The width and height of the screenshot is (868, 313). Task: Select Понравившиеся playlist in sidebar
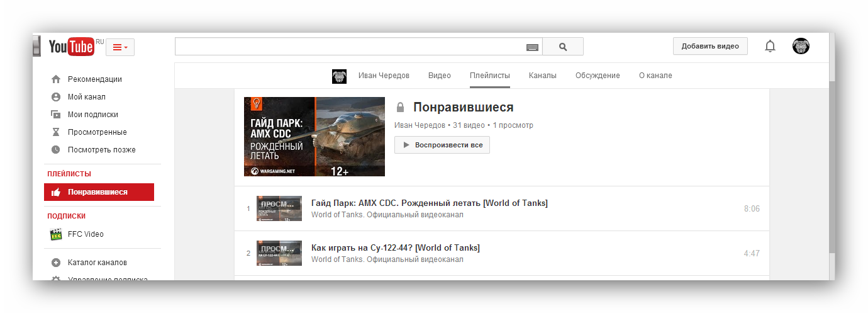(99, 192)
